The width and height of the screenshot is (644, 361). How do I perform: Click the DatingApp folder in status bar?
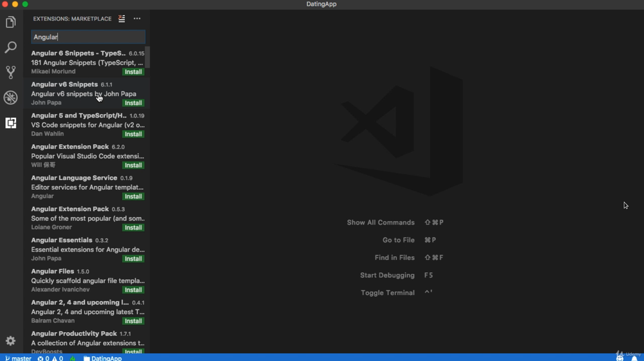(102, 358)
